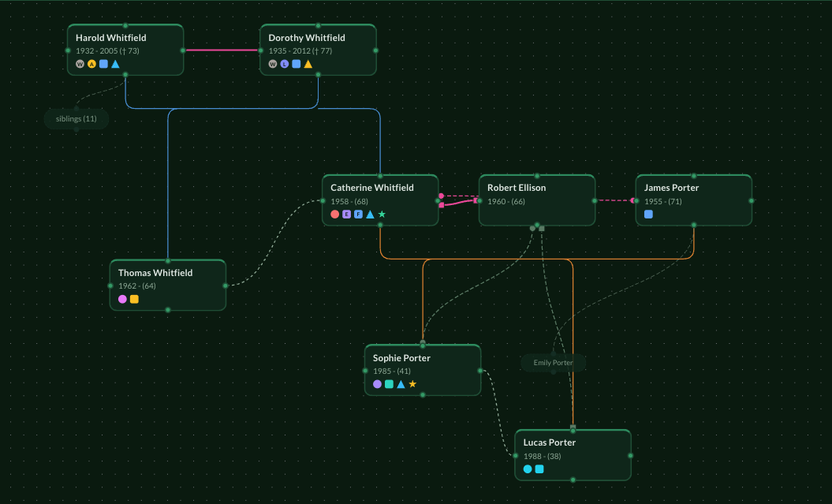The image size is (832, 504).
Task: Click the bottom connector handle of Lucas Porter
Action: 573,480
